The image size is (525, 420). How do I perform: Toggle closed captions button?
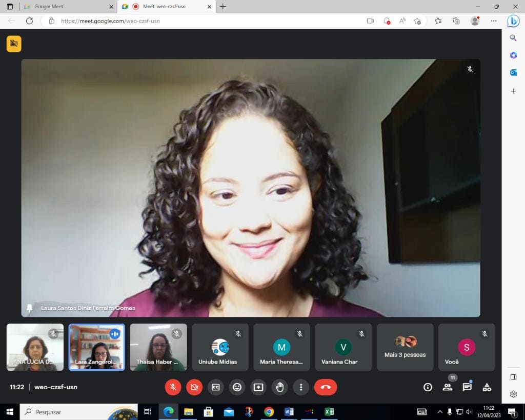pyautogui.click(x=216, y=387)
